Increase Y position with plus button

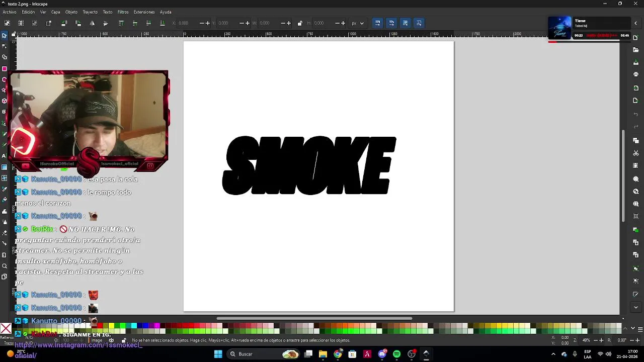(x=247, y=23)
